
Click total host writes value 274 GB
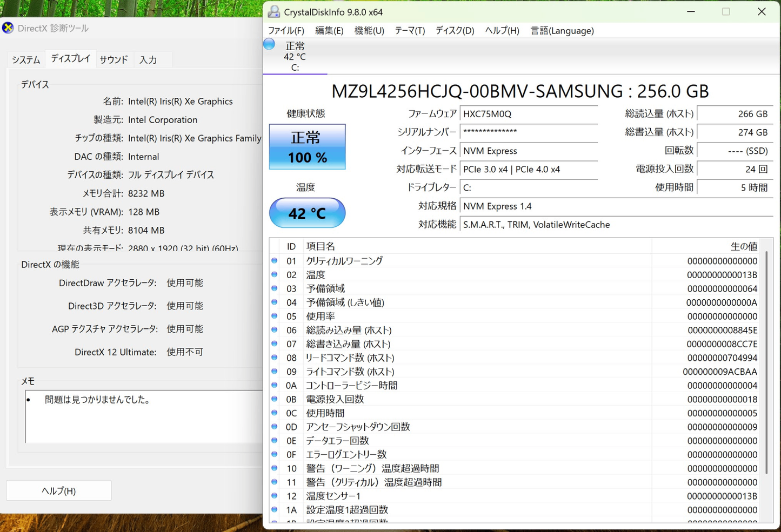[735, 132]
